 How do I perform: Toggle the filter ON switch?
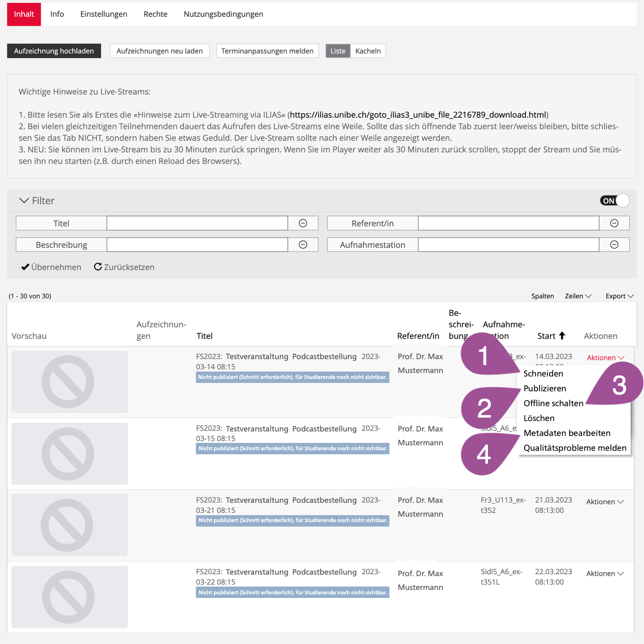[614, 201]
